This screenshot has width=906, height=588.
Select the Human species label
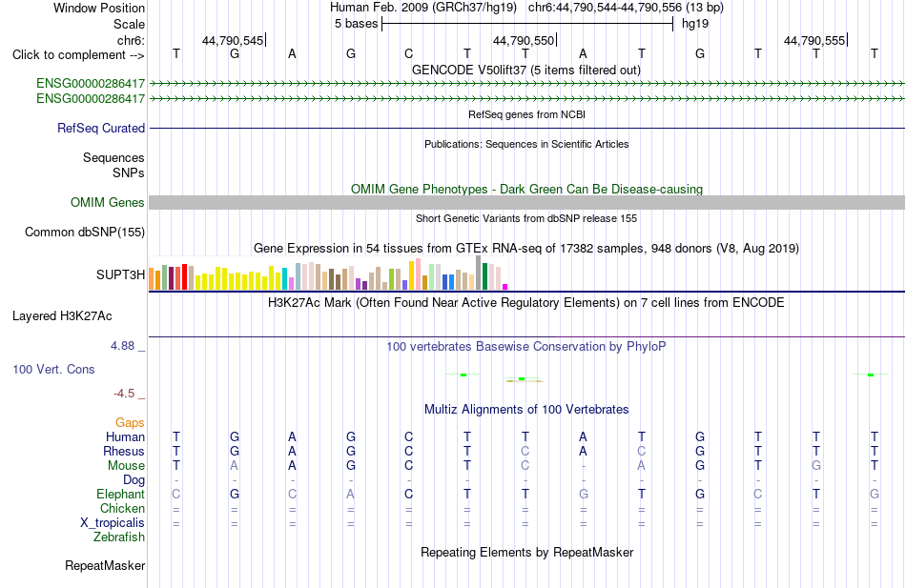(x=125, y=437)
